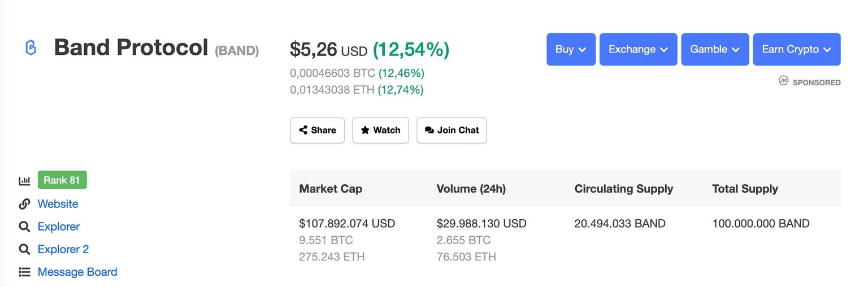Click the CoinMarketCap sponsored logo icon

pyautogui.click(x=783, y=81)
